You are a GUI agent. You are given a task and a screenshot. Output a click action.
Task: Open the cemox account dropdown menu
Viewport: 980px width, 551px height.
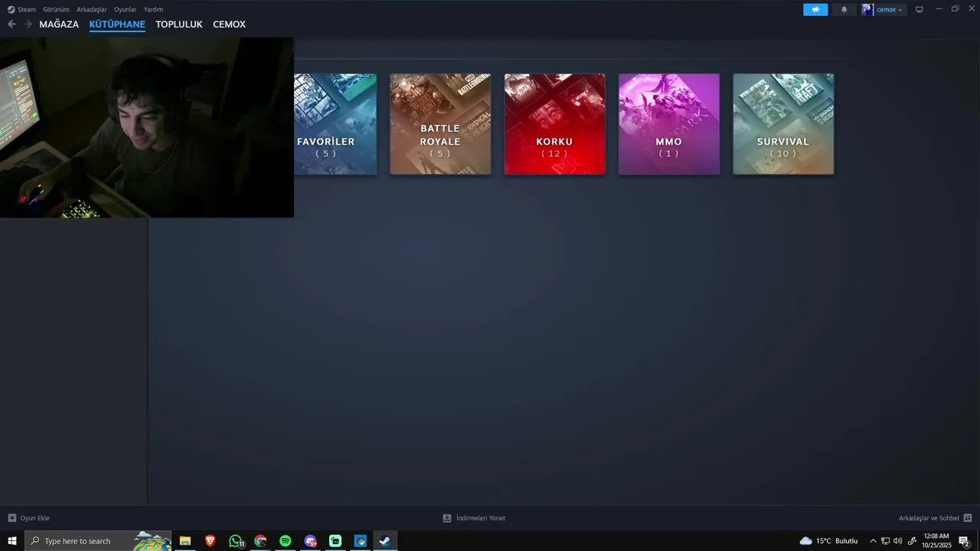coord(890,9)
